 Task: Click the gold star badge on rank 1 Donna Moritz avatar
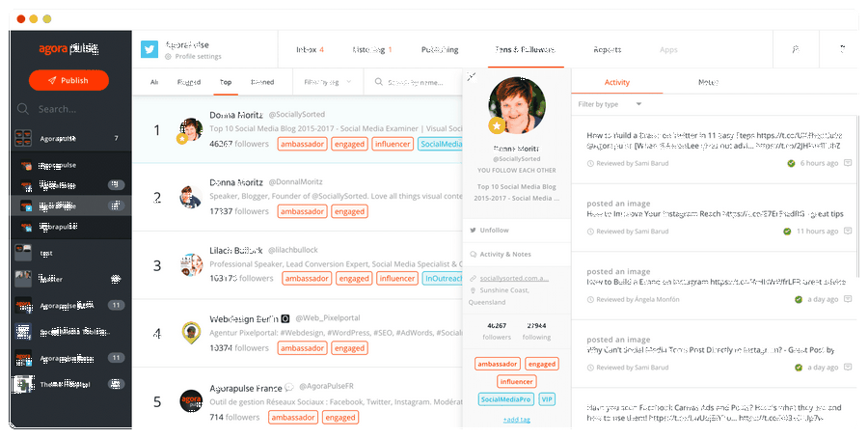pyautogui.click(x=181, y=139)
